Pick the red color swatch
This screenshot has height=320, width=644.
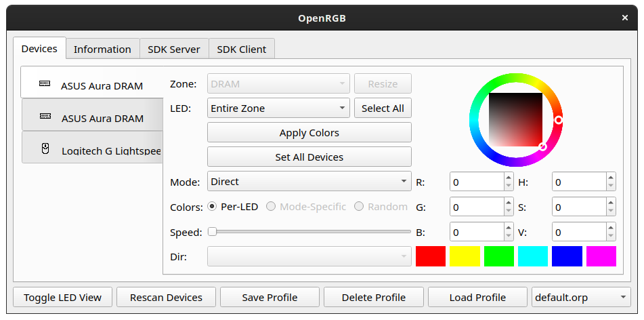click(431, 256)
